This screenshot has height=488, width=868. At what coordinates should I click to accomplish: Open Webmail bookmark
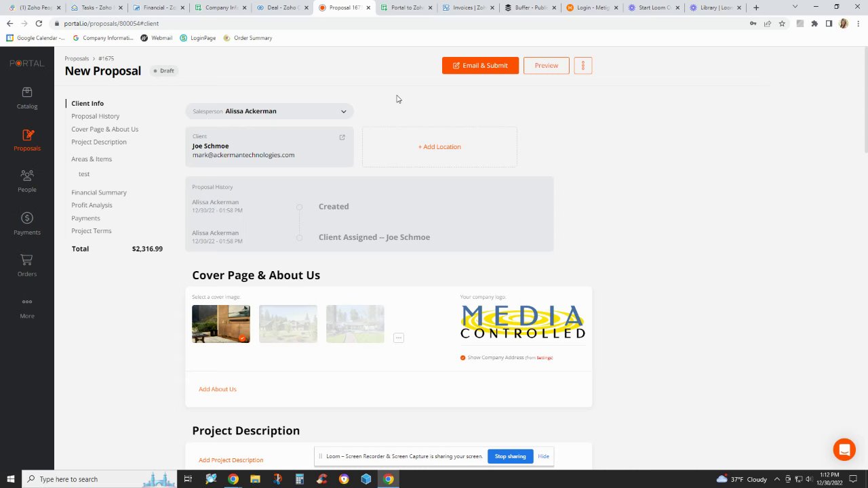[x=157, y=38]
